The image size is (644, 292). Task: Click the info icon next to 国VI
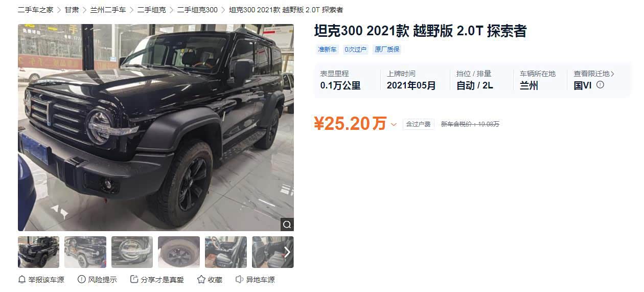coord(600,85)
